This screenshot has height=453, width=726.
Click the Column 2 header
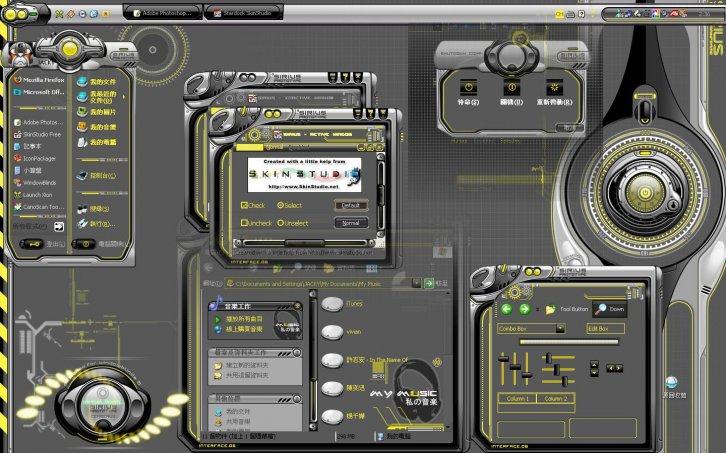point(555,398)
